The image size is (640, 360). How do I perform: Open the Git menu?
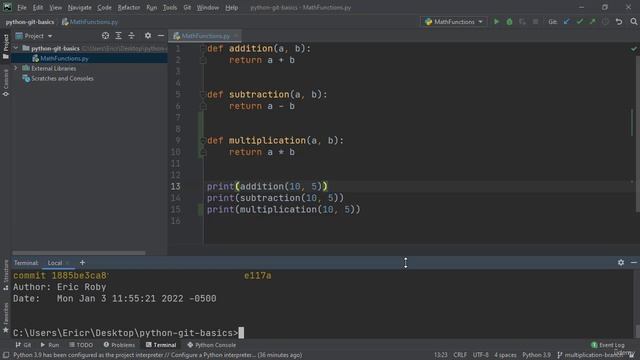click(x=187, y=7)
